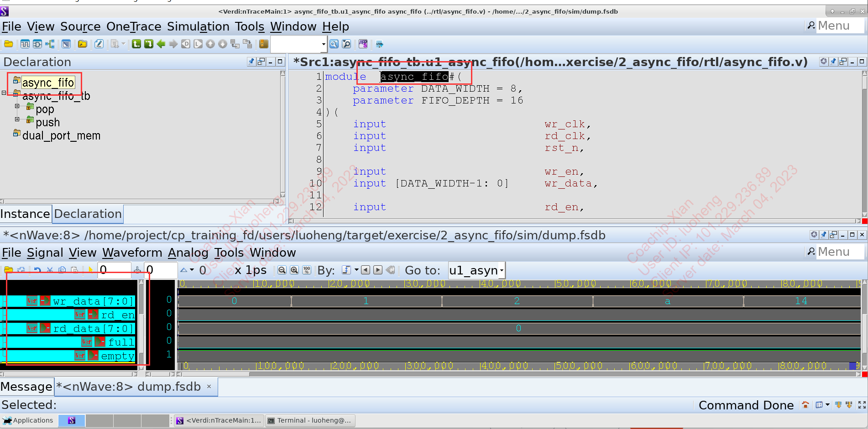Click the find search magnifier icon
Screen dimensions: 868x429
tap(334, 44)
